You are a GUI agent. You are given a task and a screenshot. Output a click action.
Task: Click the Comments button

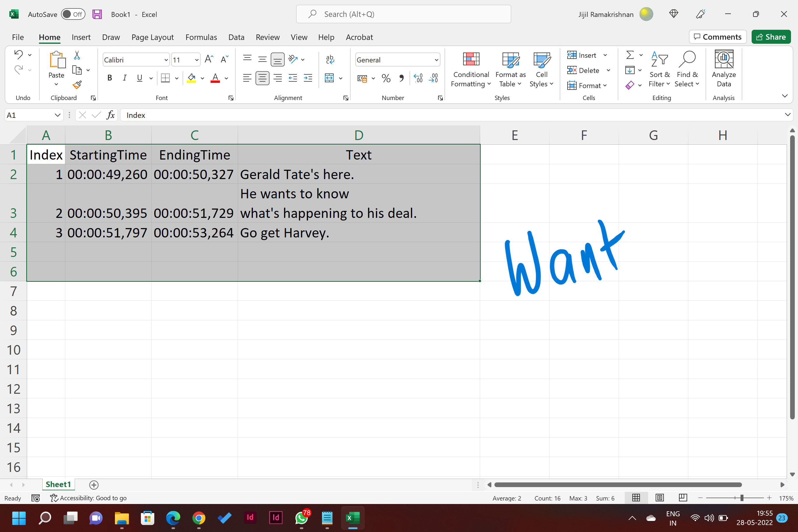click(x=717, y=37)
